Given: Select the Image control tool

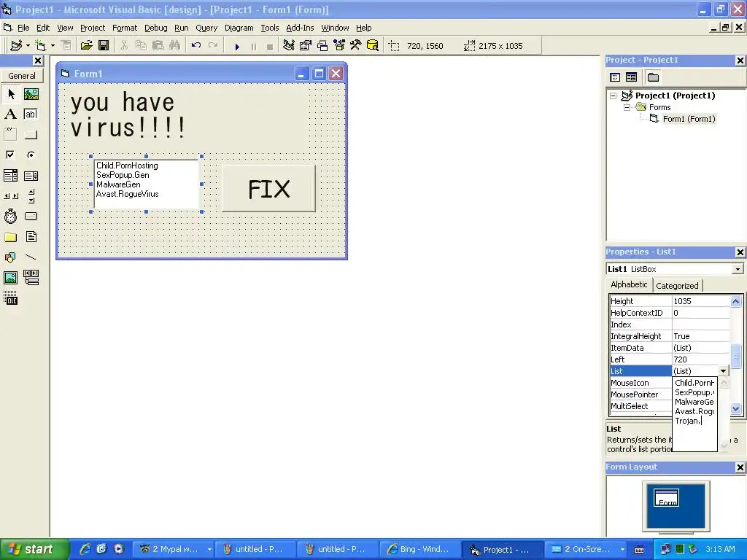Looking at the screenshot, I should pyautogui.click(x=10, y=278).
